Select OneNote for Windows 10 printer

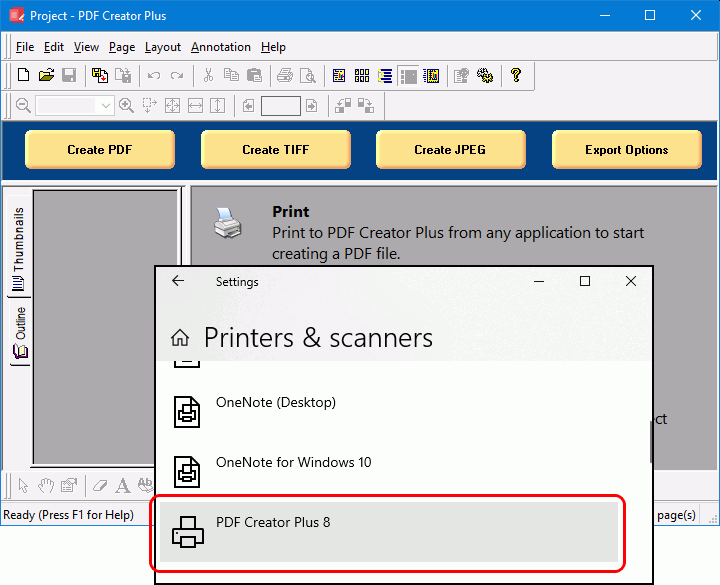pyautogui.click(x=389, y=470)
